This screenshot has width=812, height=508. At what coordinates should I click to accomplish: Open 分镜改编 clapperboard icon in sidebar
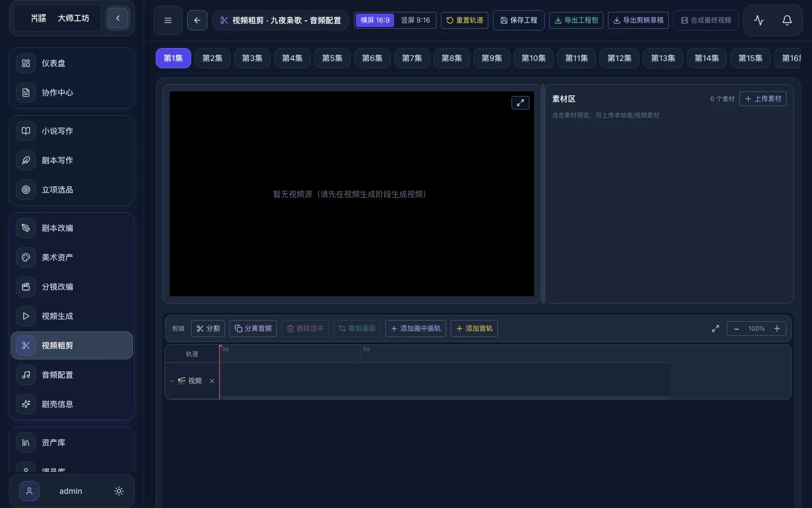pyautogui.click(x=26, y=287)
